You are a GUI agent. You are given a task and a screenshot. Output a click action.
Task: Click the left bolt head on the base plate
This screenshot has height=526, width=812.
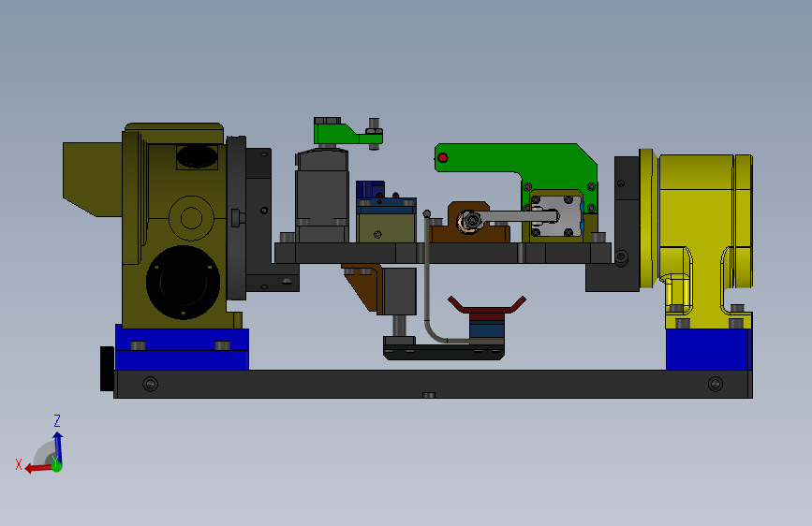point(150,384)
